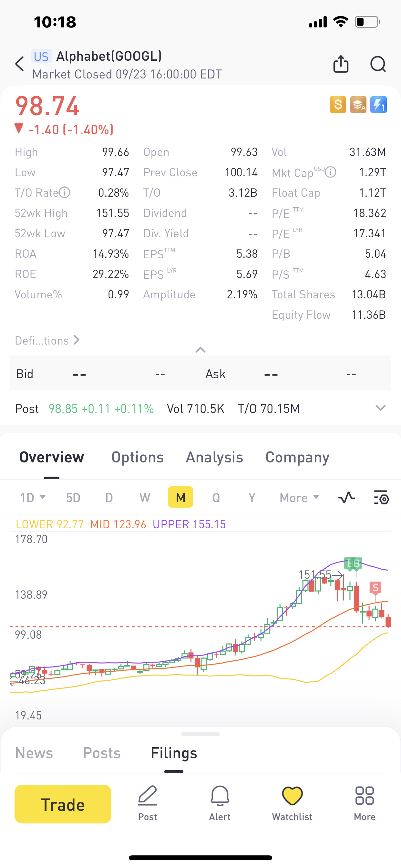Open the 1D period dropdown
This screenshot has height=868, width=401.
tap(33, 497)
